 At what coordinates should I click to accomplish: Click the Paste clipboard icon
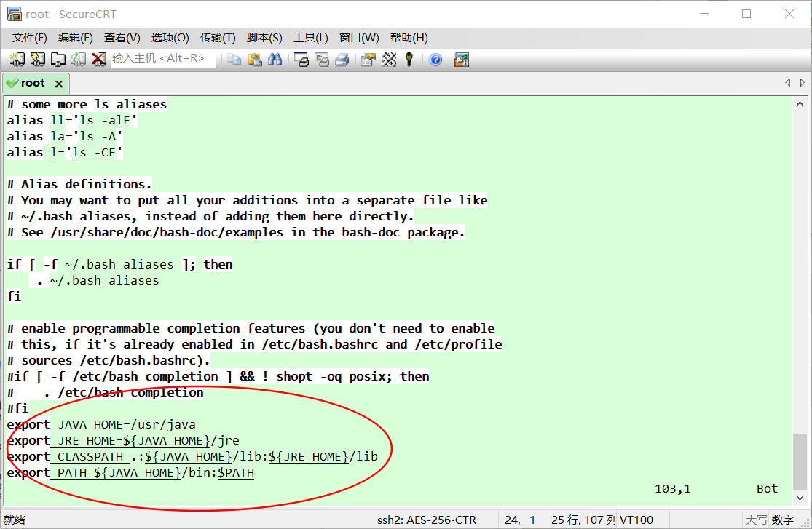coord(254,60)
